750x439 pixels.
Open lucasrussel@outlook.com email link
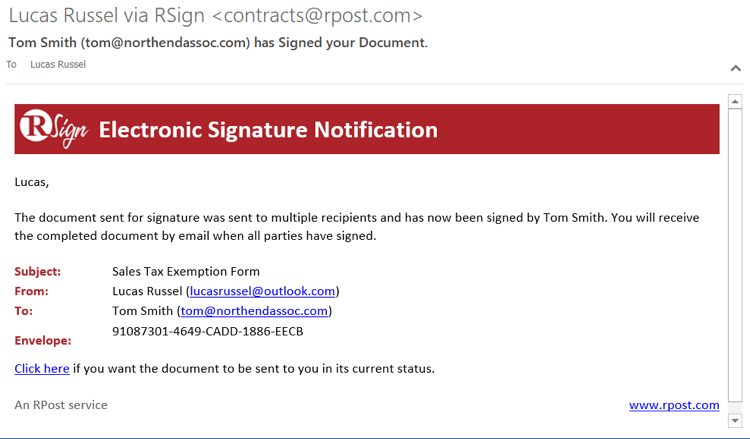(x=262, y=291)
